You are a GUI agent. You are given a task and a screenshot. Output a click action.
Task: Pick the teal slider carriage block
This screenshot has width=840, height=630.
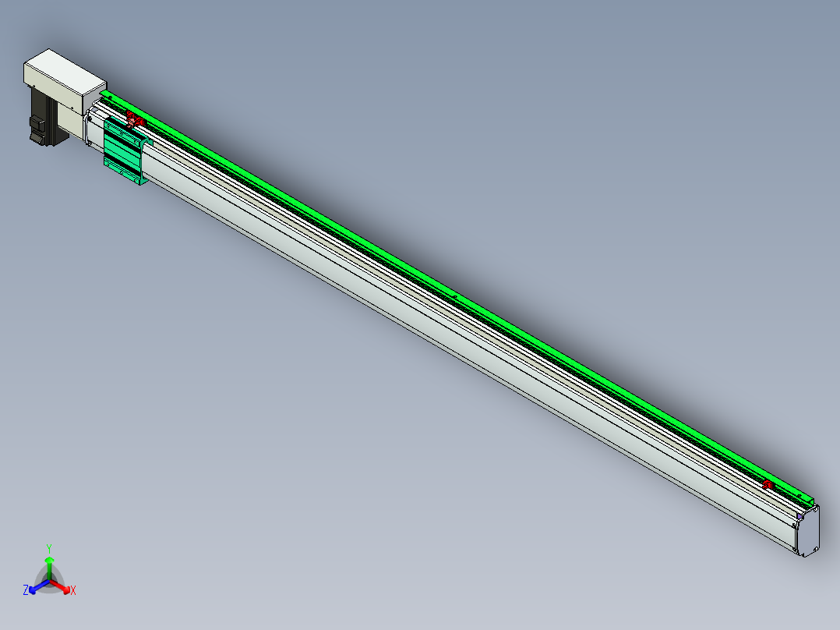click(x=125, y=153)
